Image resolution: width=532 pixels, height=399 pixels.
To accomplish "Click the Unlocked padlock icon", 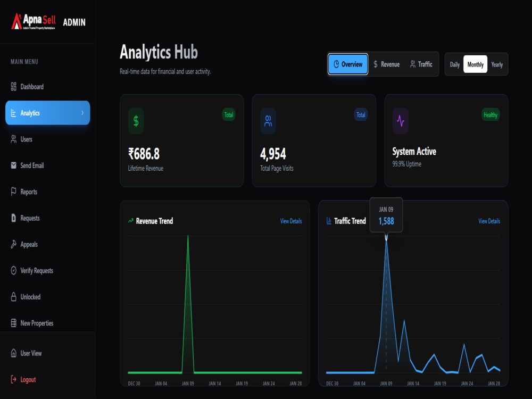I will pos(14,296).
